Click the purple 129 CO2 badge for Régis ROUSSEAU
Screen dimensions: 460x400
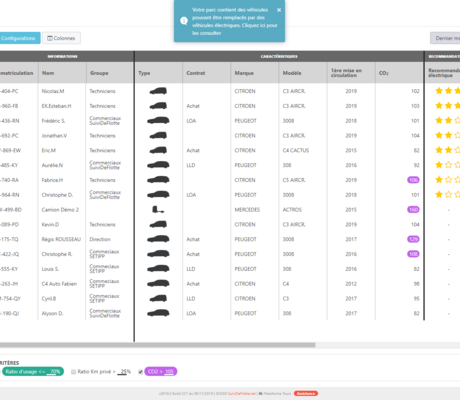point(413,239)
